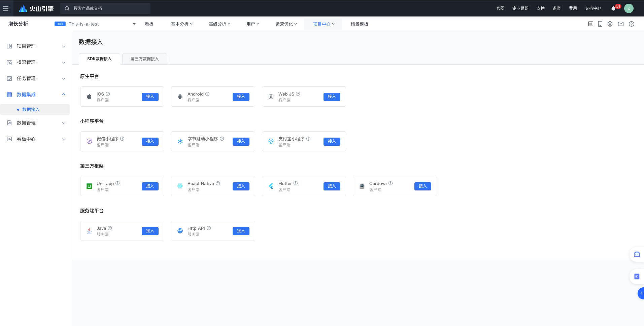Viewport: 644px width, 326px height.
Task: Expand the blue side drawer arrow
Action: point(641,293)
